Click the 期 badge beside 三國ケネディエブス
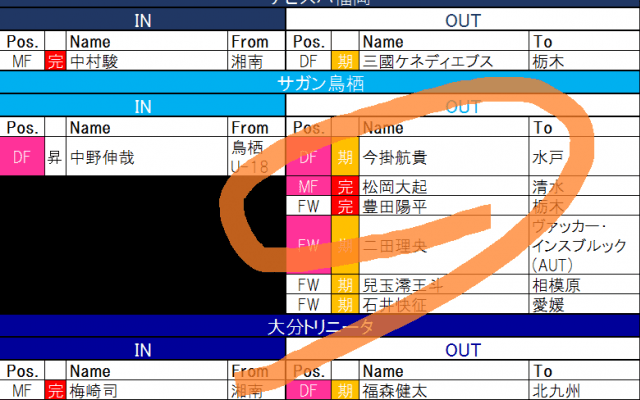This screenshot has width=640, height=400. (x=345, y=62)
